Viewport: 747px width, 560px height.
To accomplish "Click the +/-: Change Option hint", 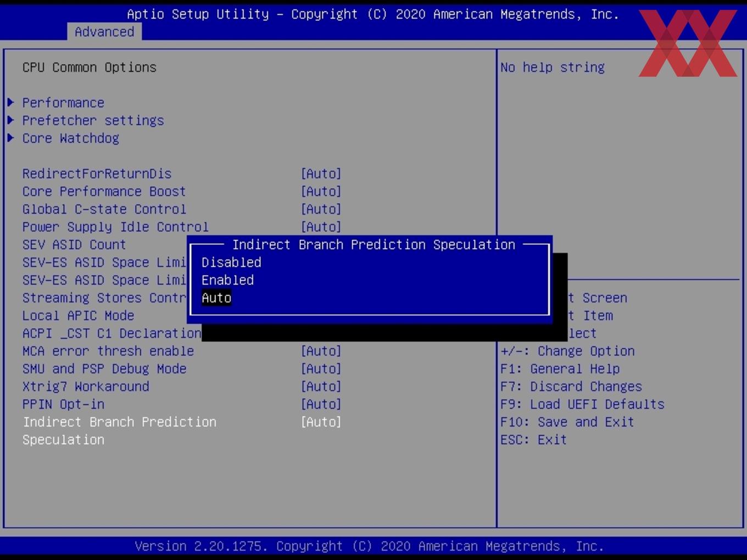I will pos(567,351).
